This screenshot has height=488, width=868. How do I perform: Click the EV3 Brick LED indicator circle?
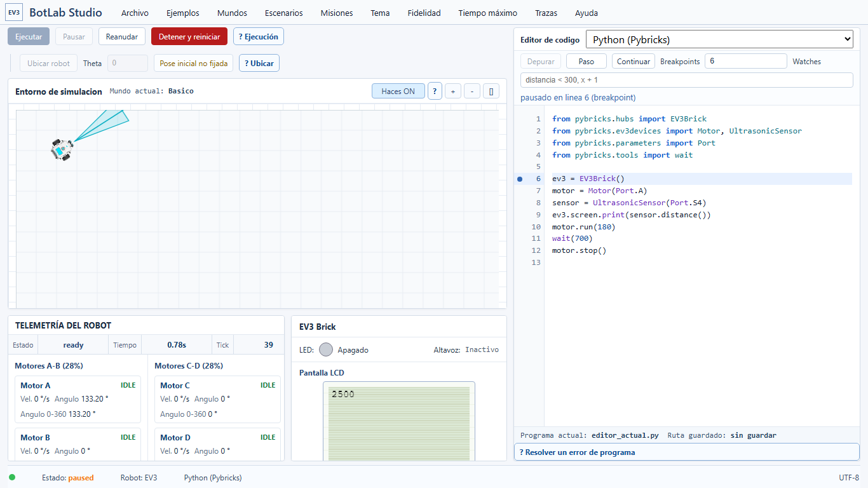point(326,349)
